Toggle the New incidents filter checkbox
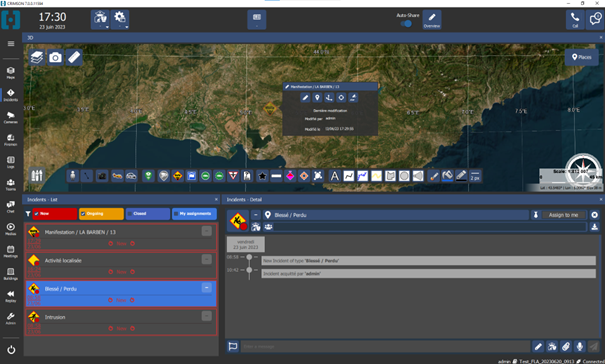This screenshot has height=364, width=605. 37,213
